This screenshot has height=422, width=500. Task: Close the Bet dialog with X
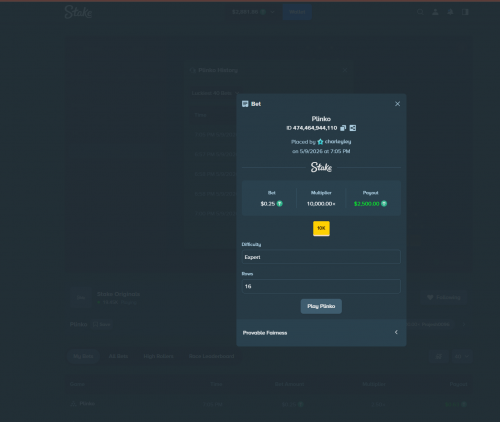click(x=397, y=104)
